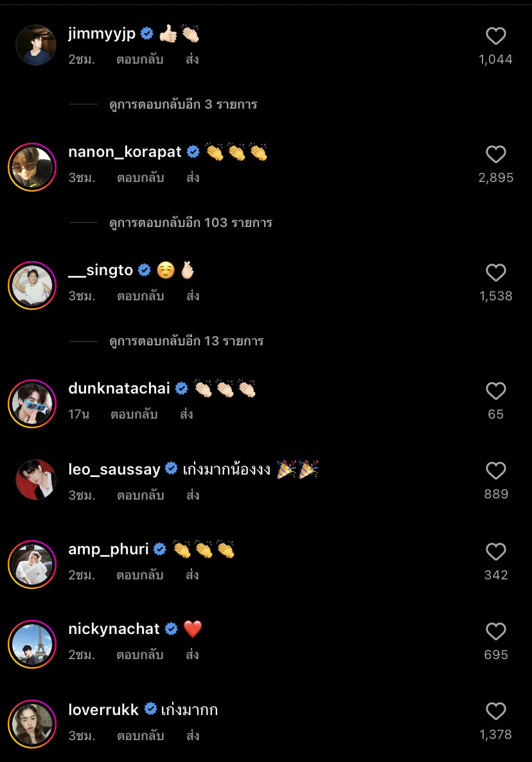Tap ตอบกลับ to reply to leo_saussay
Image resolution: width=532 pixels, height=762 pixels.
[140, 495]
